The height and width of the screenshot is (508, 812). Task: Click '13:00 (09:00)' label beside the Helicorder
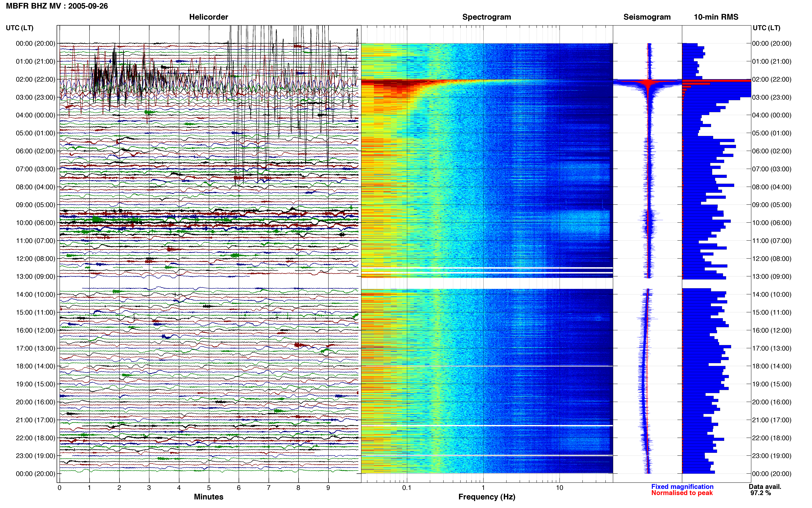click(36, 277)
